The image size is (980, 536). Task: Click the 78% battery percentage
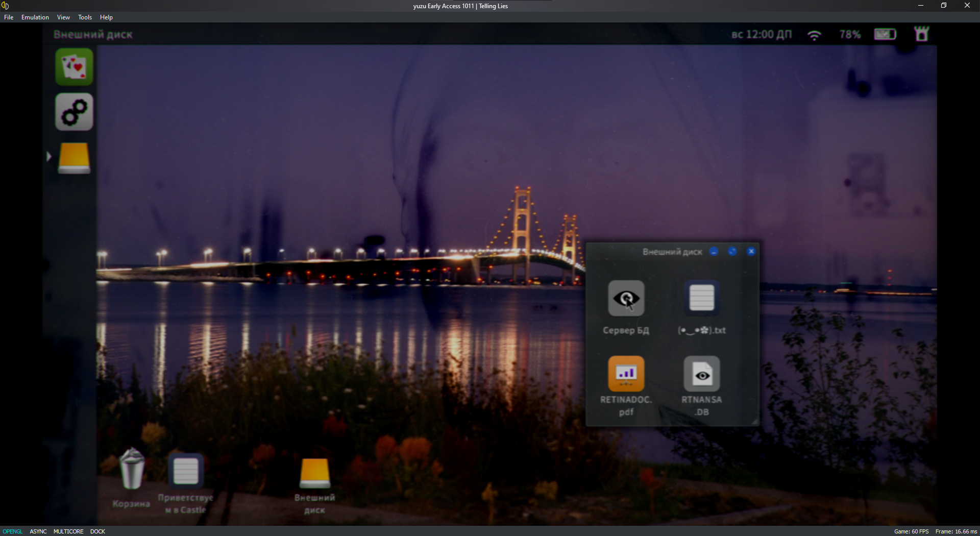850,34
